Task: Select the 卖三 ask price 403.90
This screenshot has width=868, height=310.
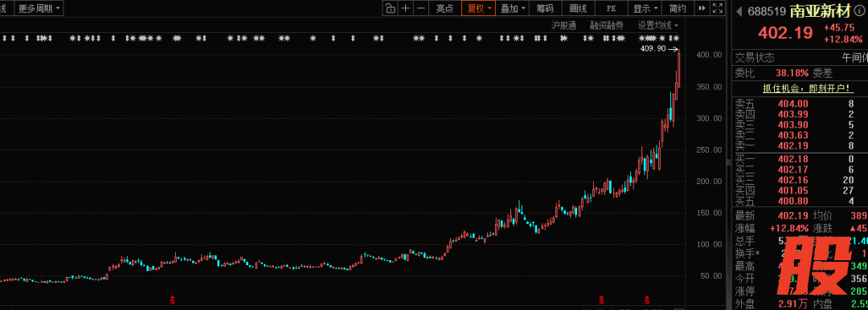Action: 792,124
